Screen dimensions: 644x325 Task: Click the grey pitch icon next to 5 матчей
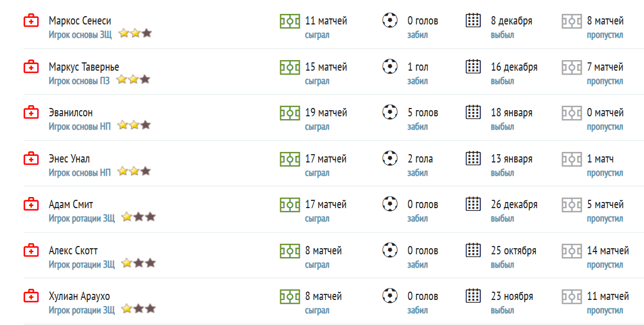tap(572, 204)
